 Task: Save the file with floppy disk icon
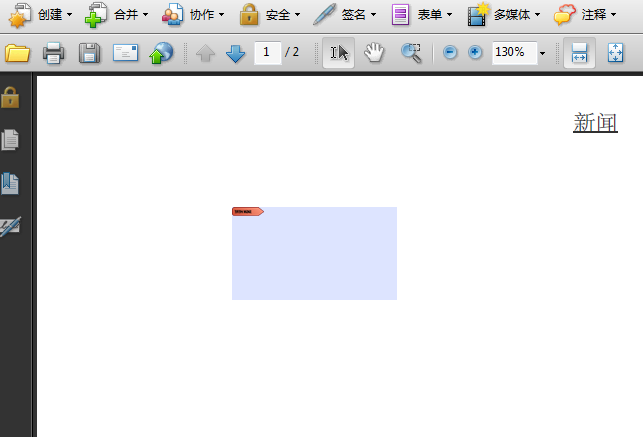click(x=89, y=53)
